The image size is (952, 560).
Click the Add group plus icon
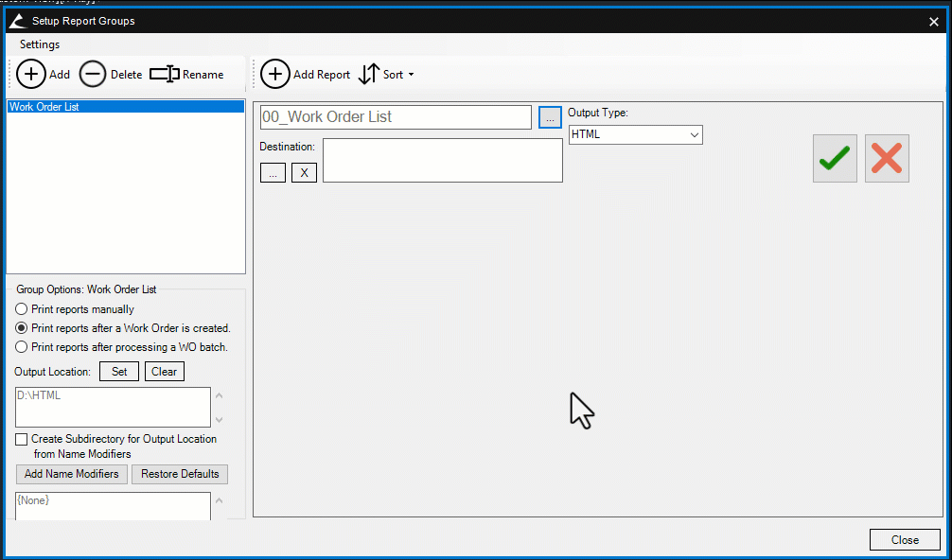tap(31, 75)
